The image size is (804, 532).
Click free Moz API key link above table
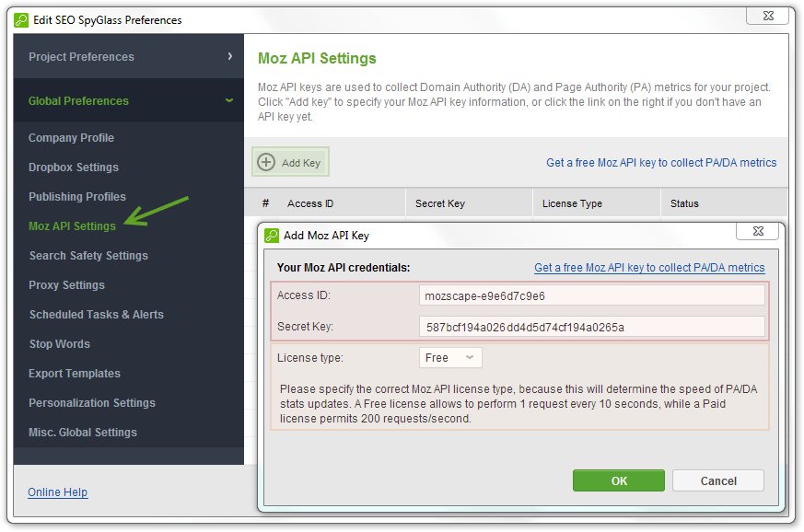pos(661,163)
